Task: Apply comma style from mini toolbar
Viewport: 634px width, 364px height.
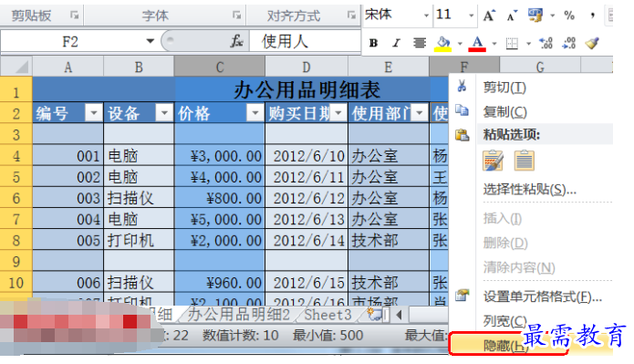Action: tap(592, 16)
